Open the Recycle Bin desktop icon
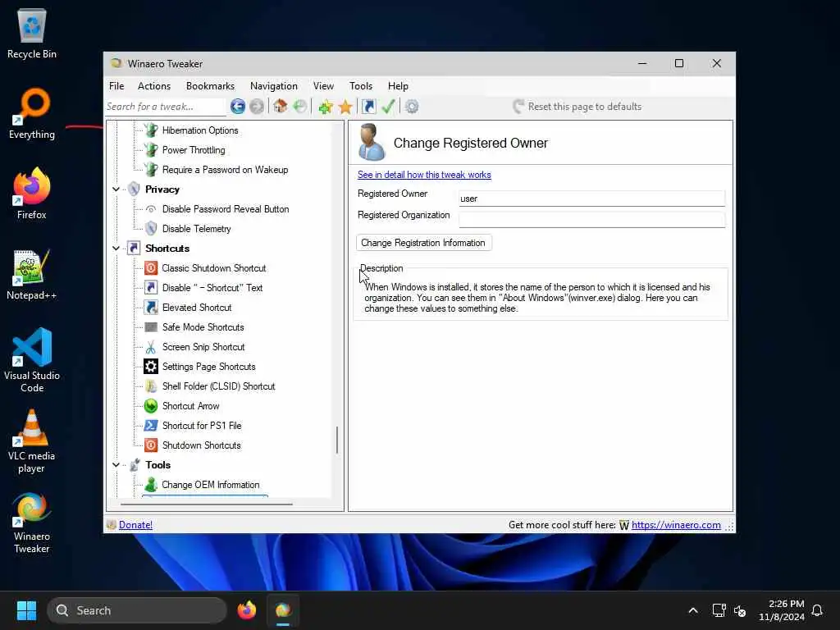This screenshot has width=840, height=630. [32, 33]
